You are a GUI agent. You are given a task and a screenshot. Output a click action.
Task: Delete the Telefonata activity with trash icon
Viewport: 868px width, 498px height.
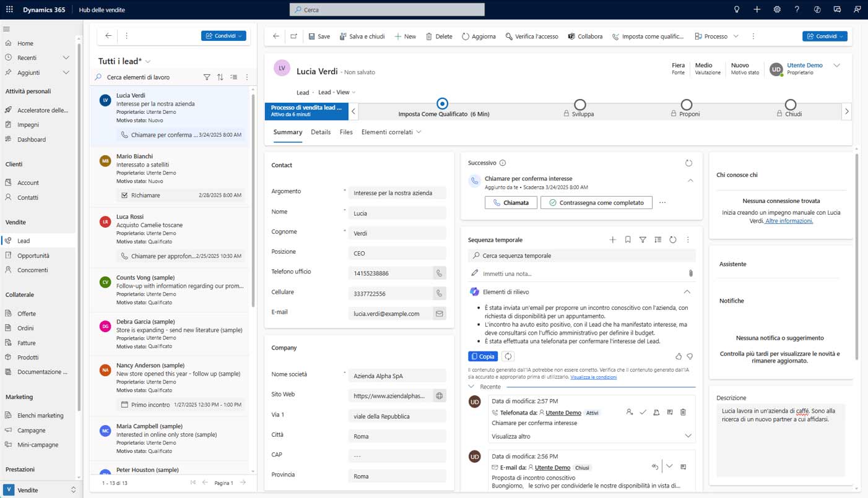click(x=683, y=412)
